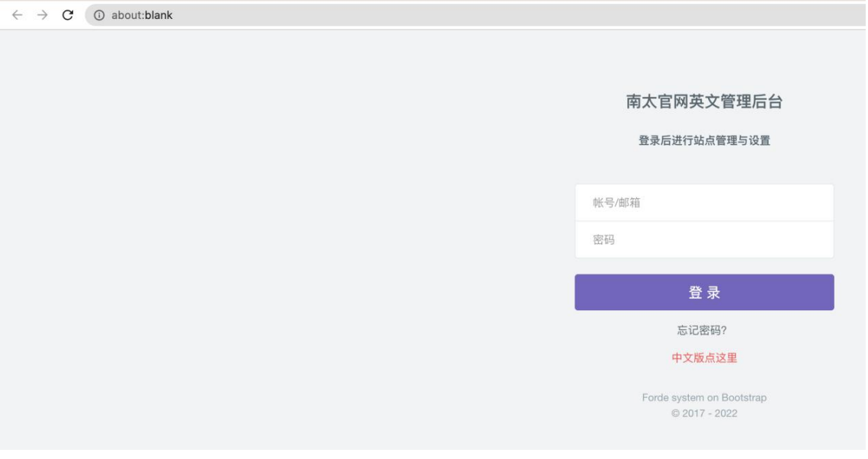The image size is (868, 459).
Task: Select the 登录后进行站点管理与设置 subtitle
Action: click(704, 140)
